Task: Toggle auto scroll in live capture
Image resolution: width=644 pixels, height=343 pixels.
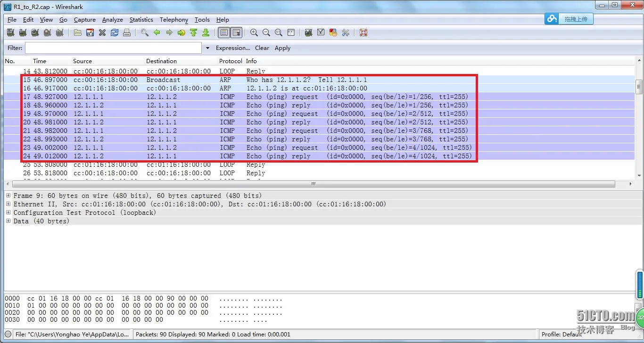Action: pos(236,33)
